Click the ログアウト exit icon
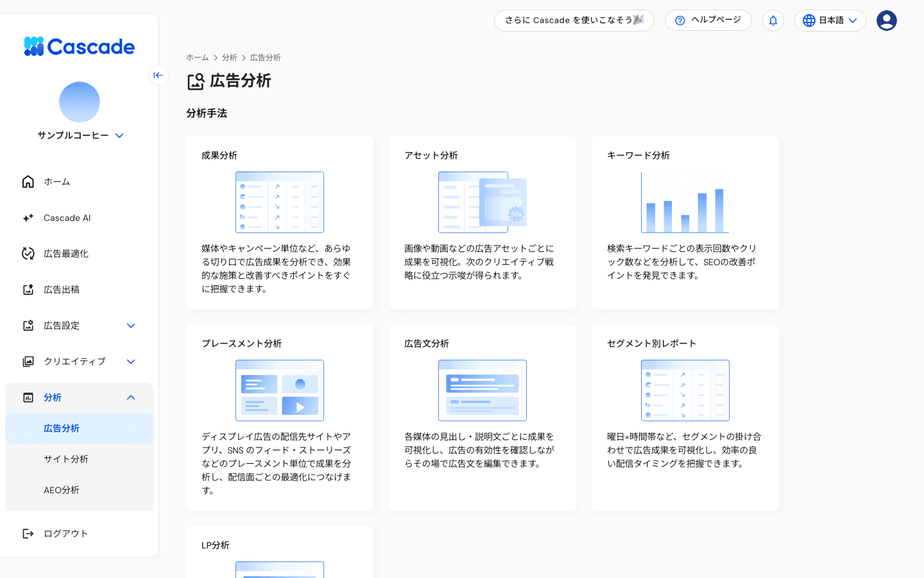This screenshot has width=924, height=578. pos(28,534)
